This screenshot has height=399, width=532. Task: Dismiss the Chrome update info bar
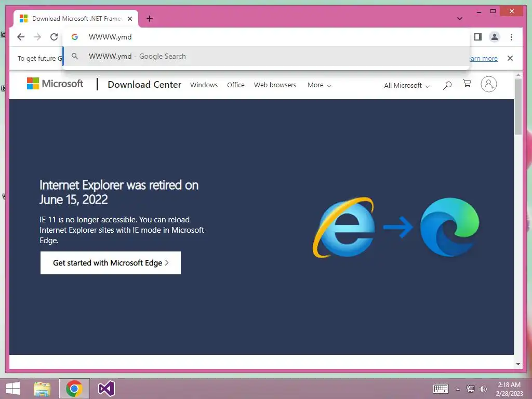pos(510,58)
